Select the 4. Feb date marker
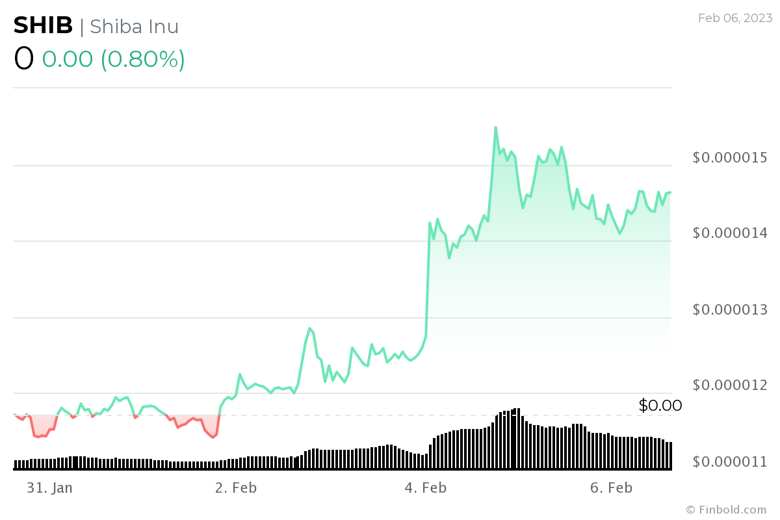 tap(425, 487)
